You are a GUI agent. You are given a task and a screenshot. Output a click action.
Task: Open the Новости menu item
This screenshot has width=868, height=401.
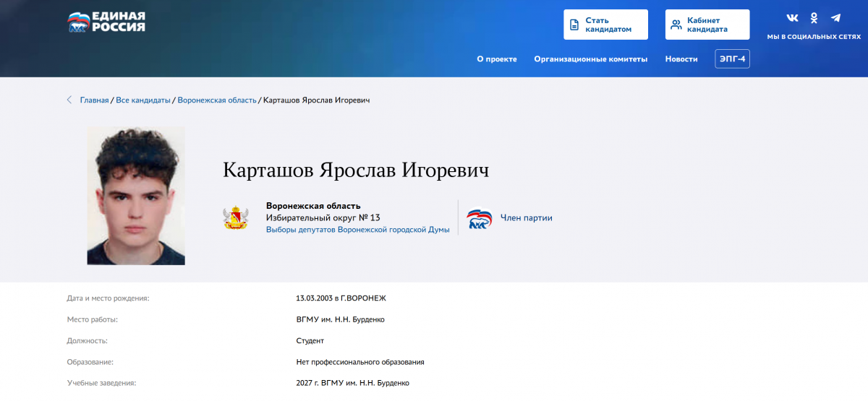[681, 59]
